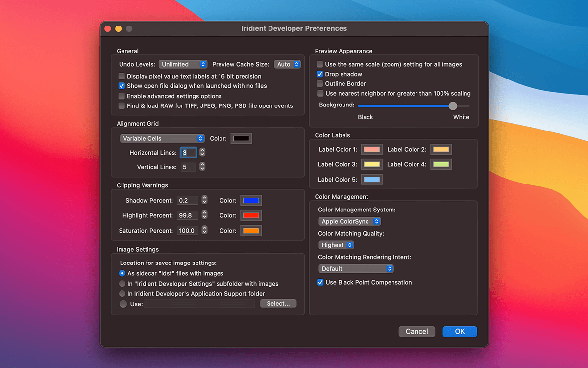
Task: Click the Select... button
Action: pyautogui.click(x=278, y=304)
